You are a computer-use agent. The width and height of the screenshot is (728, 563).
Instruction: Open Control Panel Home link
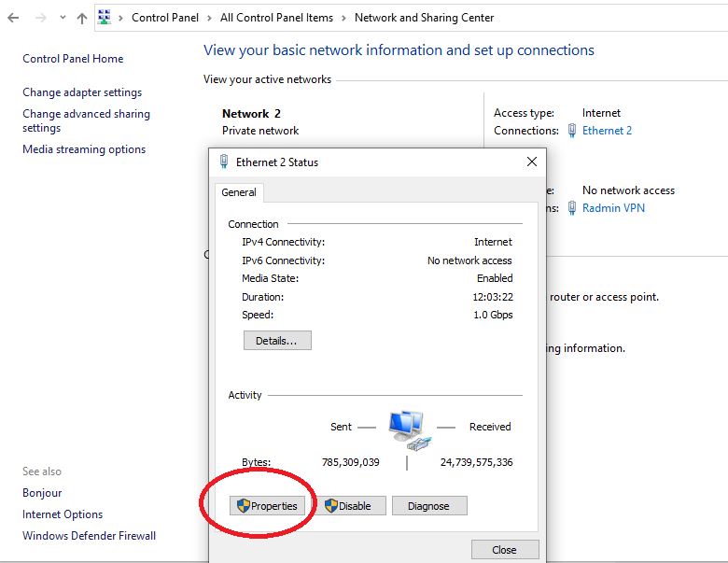[73, 59]
